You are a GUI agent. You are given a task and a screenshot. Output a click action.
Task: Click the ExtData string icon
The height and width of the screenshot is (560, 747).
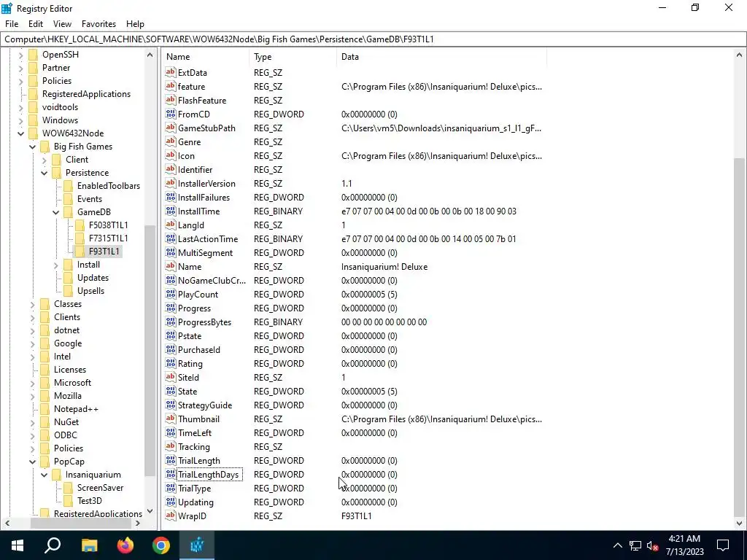coord(171,73)
